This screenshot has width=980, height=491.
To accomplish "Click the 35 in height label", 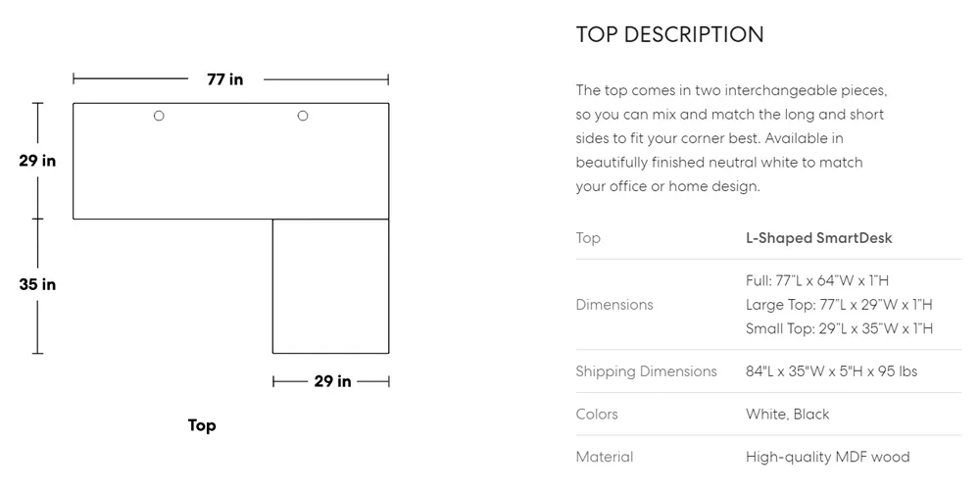I will click(37, 284).
